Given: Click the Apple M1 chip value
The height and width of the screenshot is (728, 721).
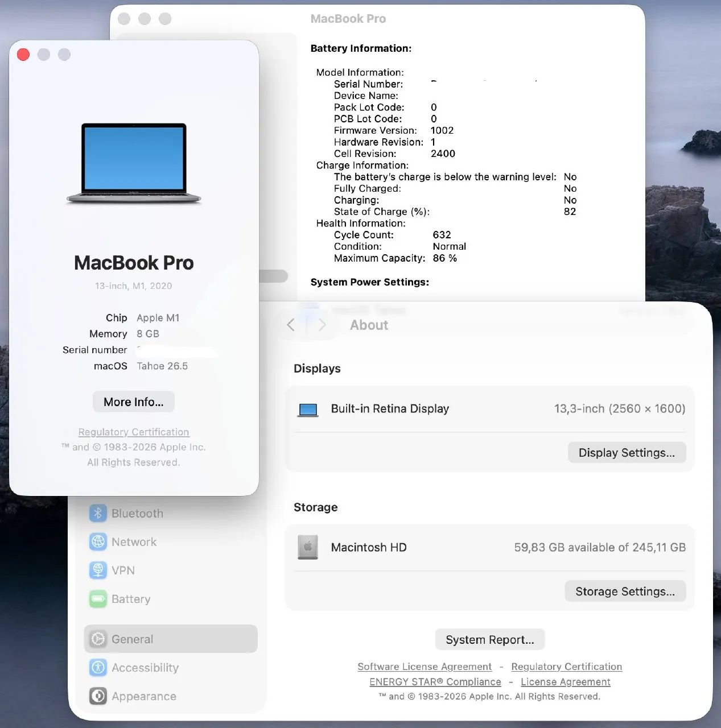Looking at the screenshot, I should 158,318.
